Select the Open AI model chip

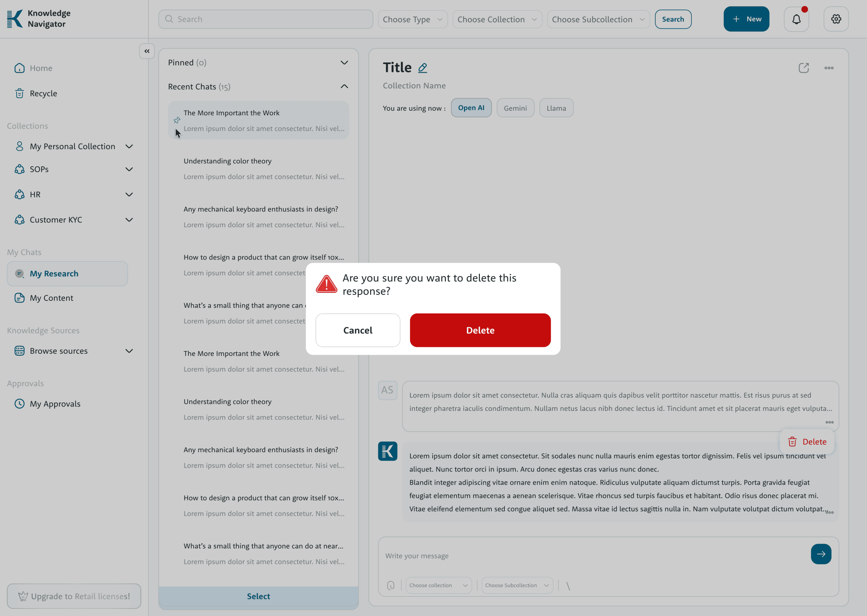(471, 108)
